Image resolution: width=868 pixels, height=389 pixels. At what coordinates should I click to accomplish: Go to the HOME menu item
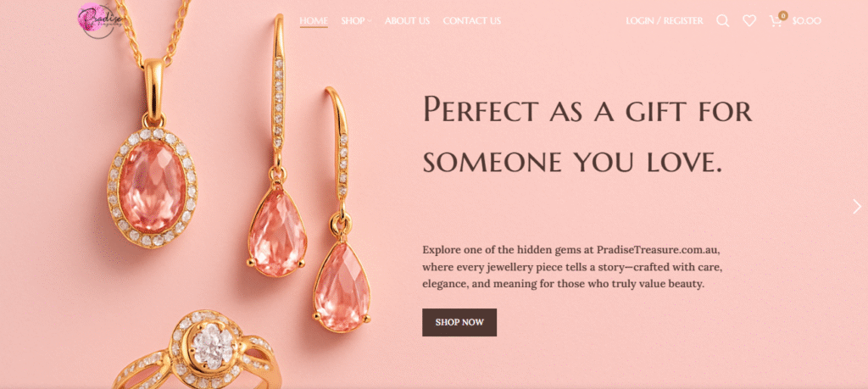click(314, 20)
